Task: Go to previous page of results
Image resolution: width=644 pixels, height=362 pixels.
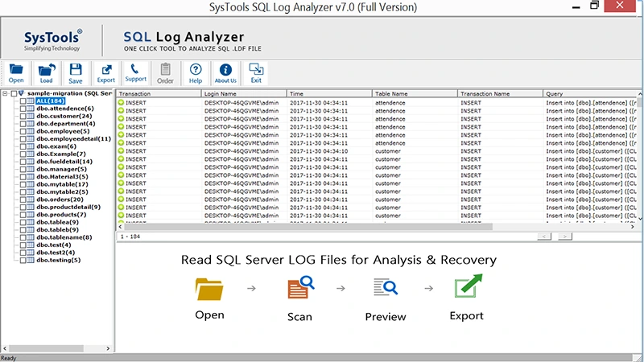Action: click(544, 237)
